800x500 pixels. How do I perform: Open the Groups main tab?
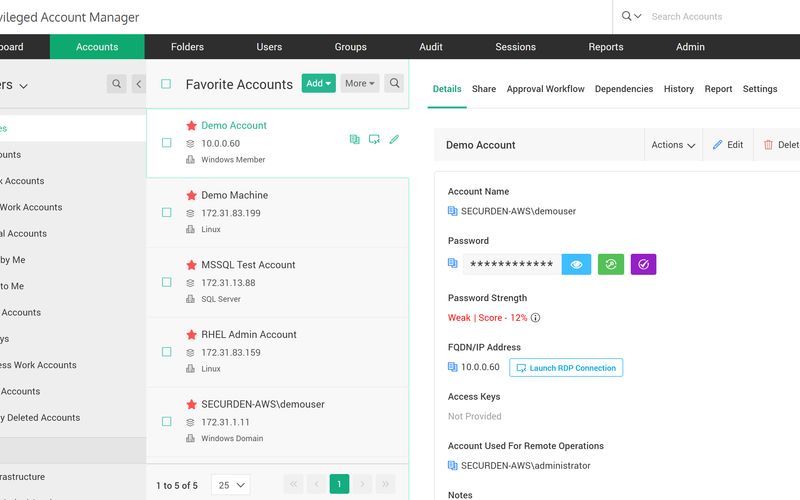click(x=351, y=47)
